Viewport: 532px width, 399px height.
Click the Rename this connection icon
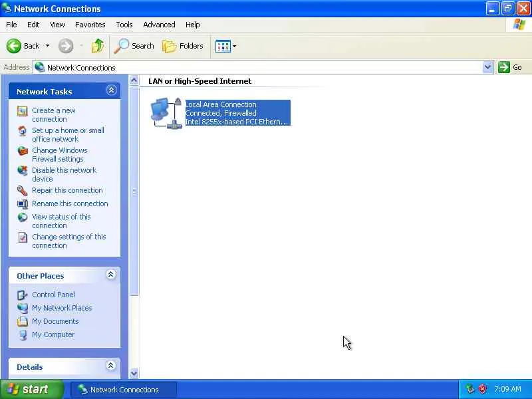pyautogui.click(x=23, y=204)
